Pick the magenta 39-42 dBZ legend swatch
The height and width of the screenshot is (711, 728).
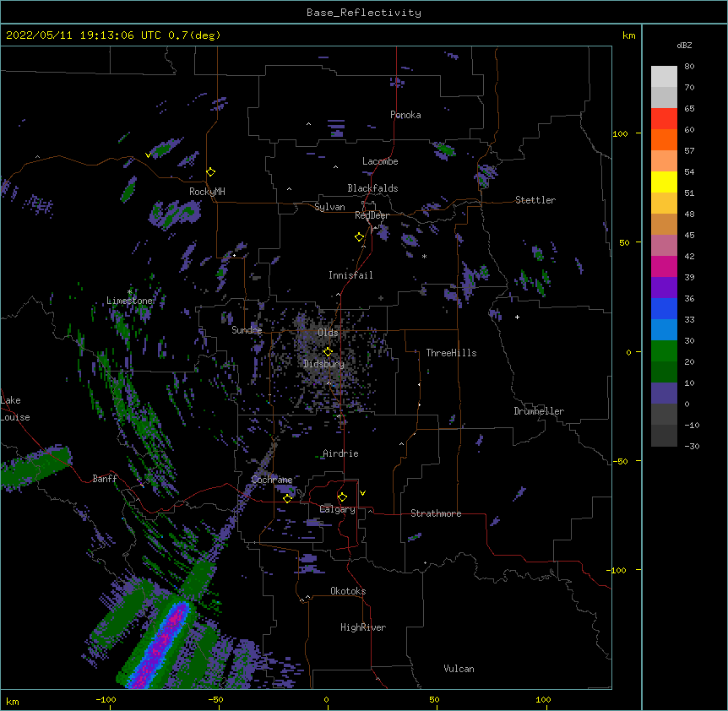coord(664,266)
